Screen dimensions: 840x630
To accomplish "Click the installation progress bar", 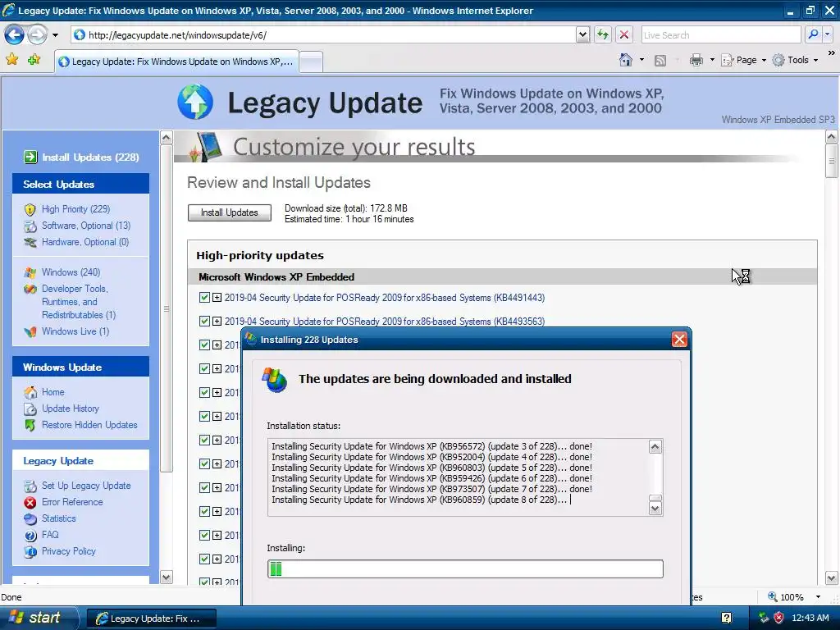I will click(x=465, y=569).
